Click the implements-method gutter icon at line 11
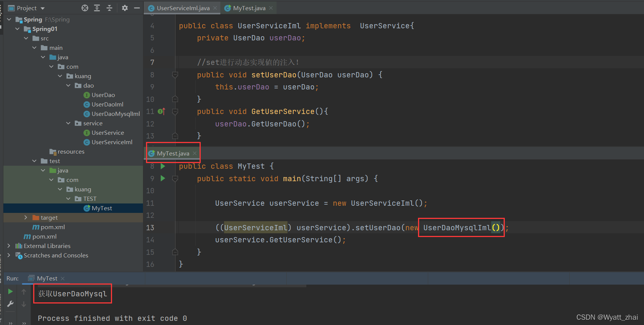644x325 pixels. pos(161,111)
